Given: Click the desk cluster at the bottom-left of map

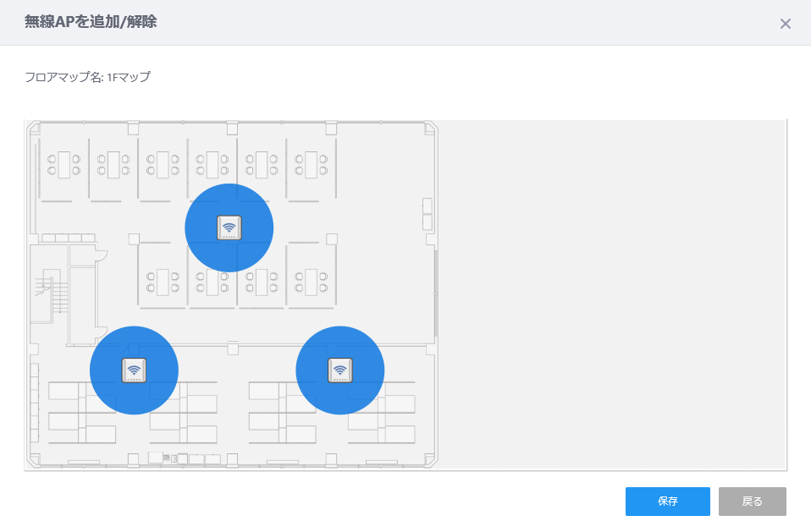Looking at the screenshot, I should click(x=82, y=412).
